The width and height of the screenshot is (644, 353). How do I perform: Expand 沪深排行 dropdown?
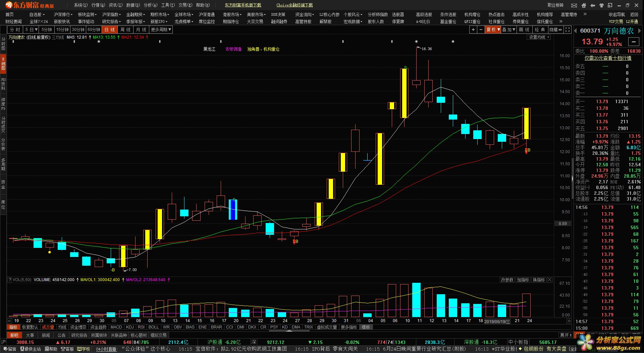(x=63, y=14)
